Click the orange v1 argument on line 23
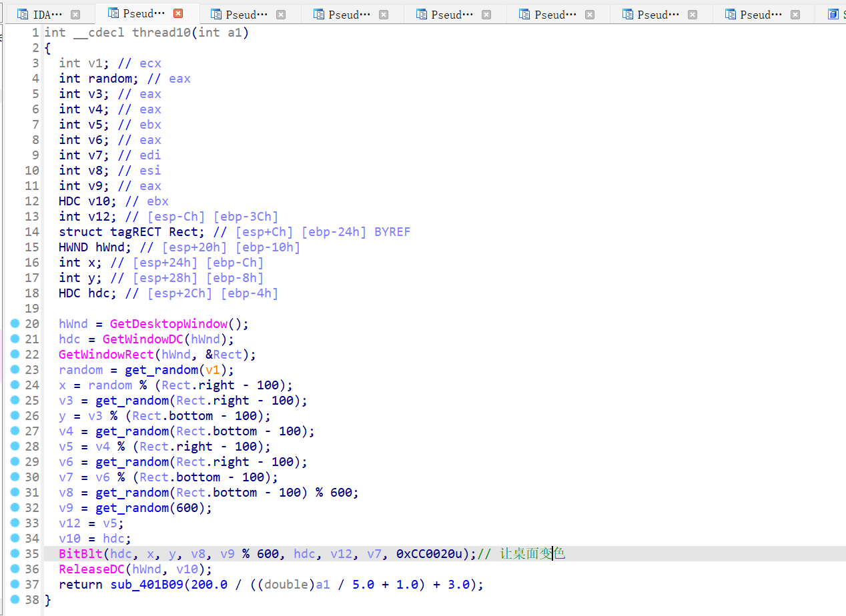846x616 pixels. tap(213, 370)
